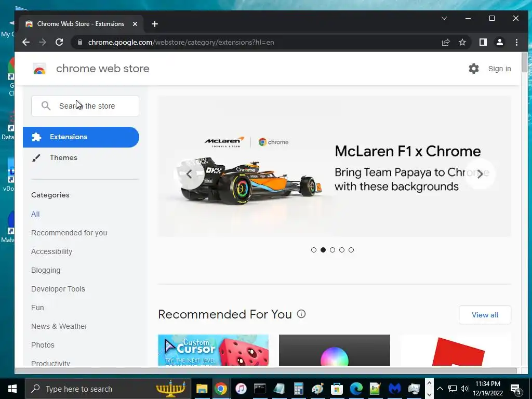Image resolution: width=532 pixels, height=399 pixels.
Task: Open Recommended for you category
Action: [x=69, y=233]
